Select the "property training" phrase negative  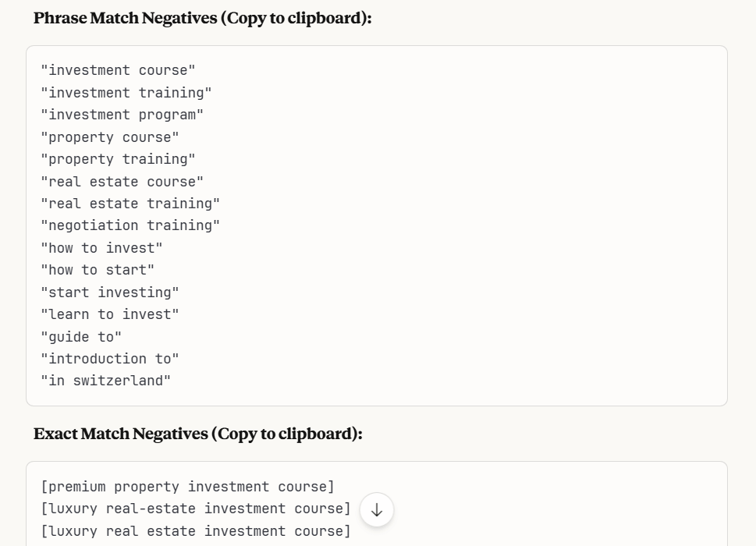tap(118, 159)
